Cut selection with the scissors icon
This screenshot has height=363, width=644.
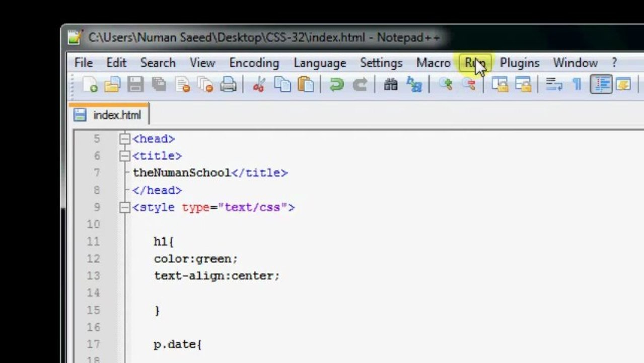pyautogui.click(x=259, y=84)
